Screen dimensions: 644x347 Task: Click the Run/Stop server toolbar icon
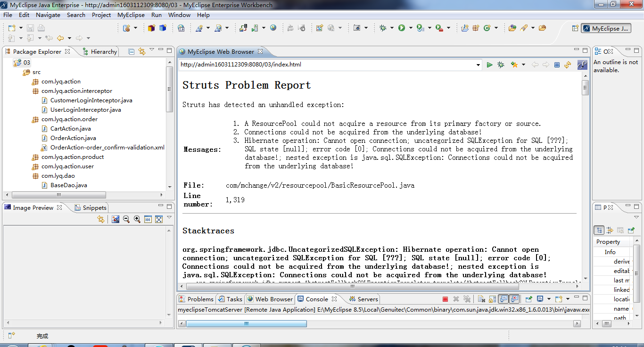point(255,28)
